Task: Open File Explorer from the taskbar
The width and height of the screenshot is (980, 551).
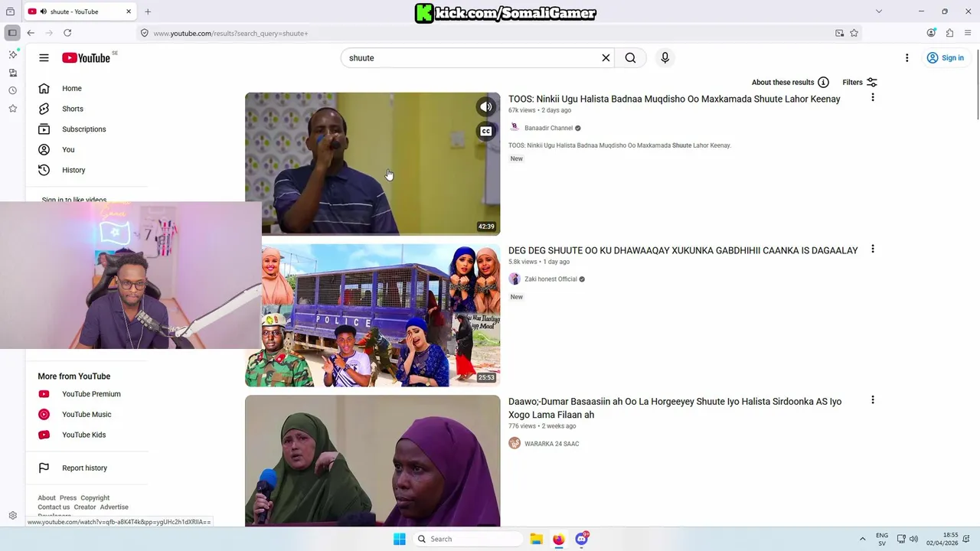Action: pos(536,539)
